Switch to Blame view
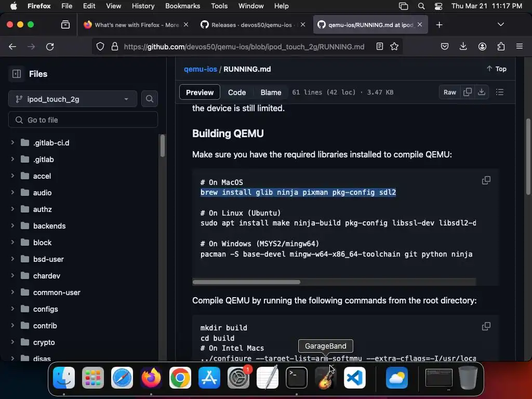The height and width of the screenshot is (399, 532). coord(271,92)
